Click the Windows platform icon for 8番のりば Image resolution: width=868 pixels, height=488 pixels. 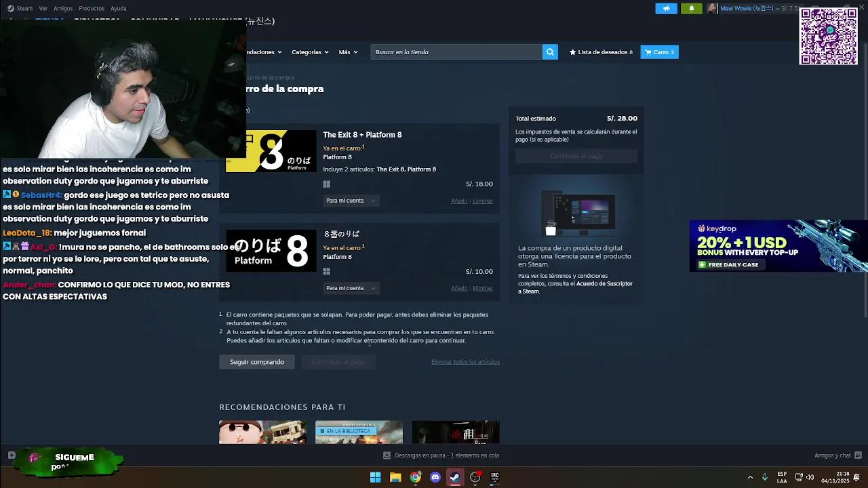327,272
